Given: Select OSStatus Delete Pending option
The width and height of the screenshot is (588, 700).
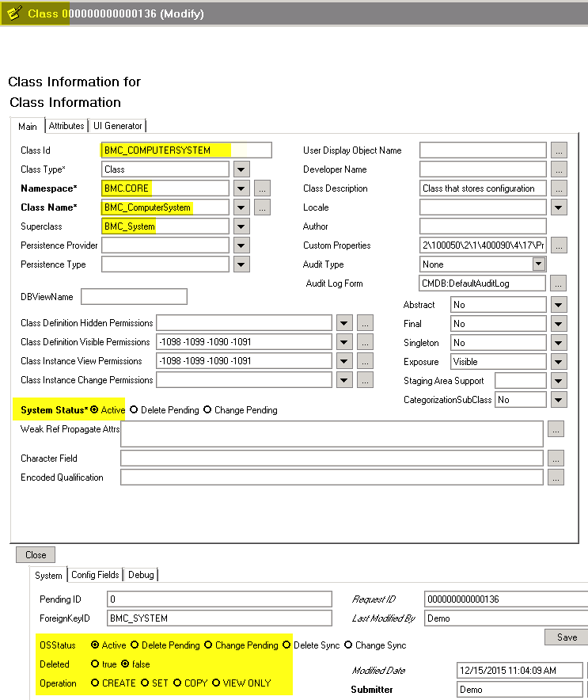Looking at the screenshot, I should click(135, 645).
